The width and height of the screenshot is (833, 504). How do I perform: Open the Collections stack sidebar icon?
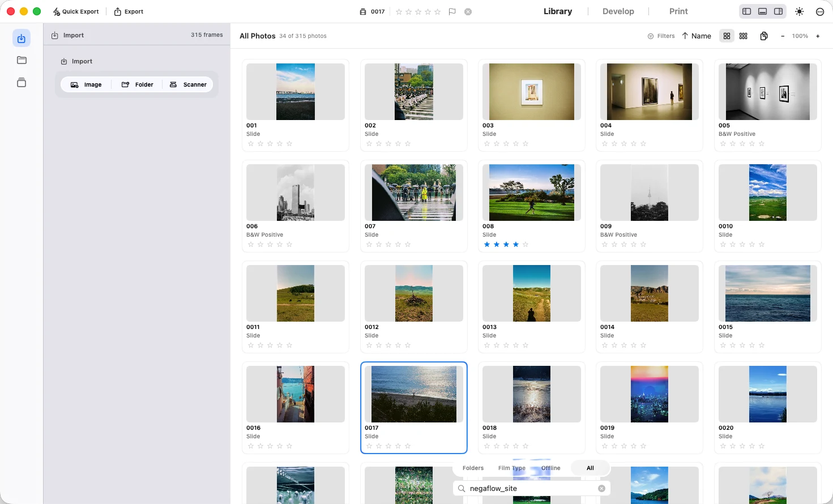[x=22, y=83]
